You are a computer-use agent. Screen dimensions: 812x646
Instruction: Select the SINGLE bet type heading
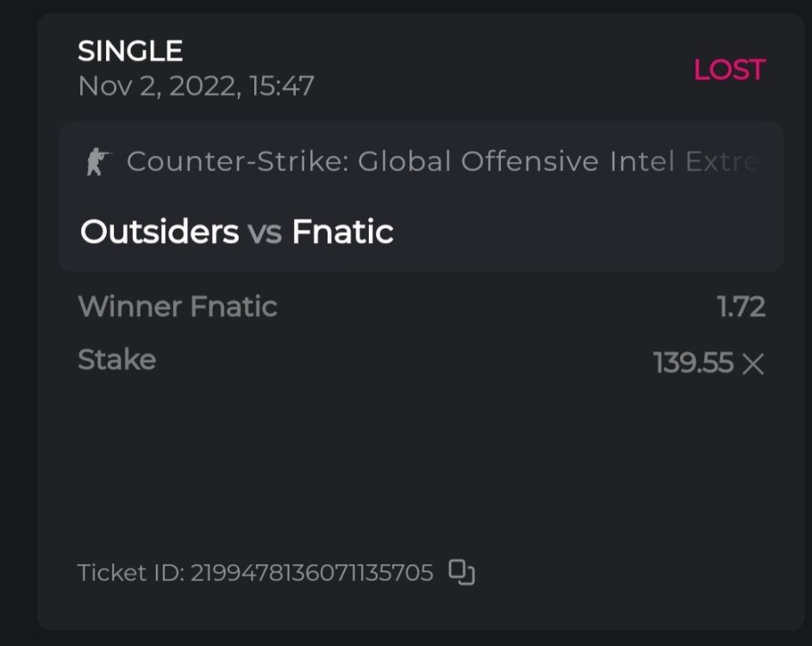click(x=130, y=52)
